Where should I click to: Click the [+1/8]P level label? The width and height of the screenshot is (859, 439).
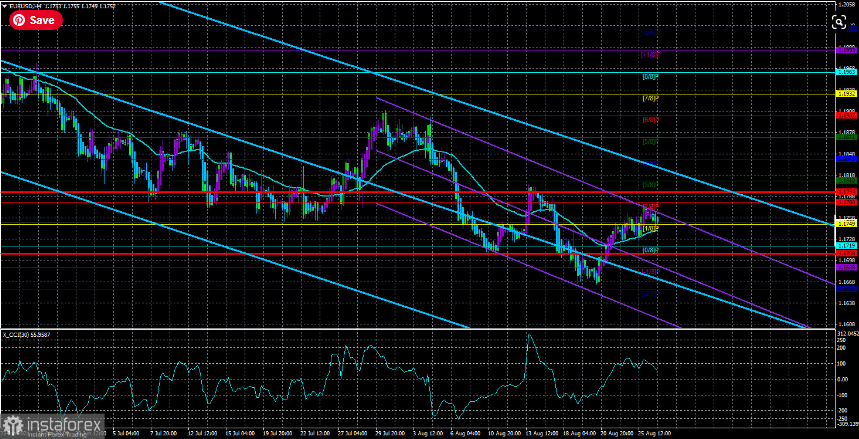pos(650,55)
